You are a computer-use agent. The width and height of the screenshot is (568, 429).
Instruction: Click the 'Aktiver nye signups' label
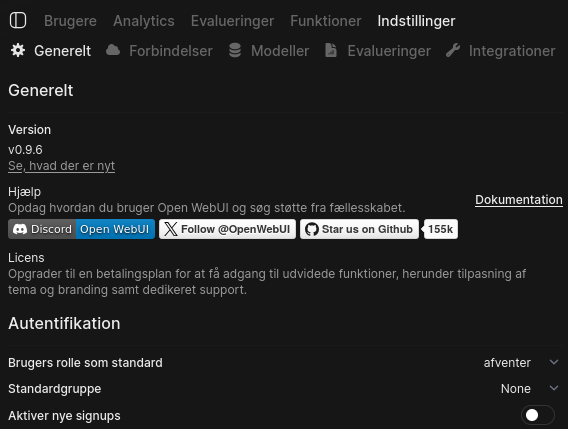pos(64,416)
